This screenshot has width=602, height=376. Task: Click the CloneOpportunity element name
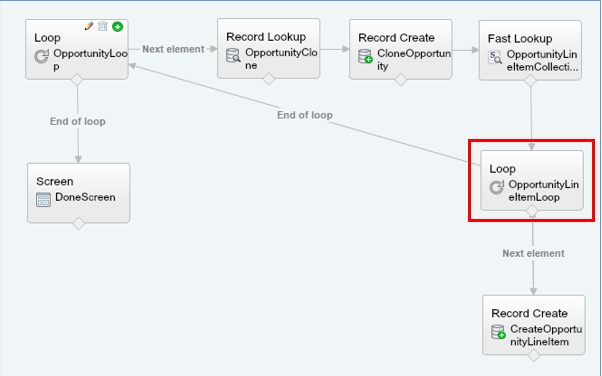point(414,60)
